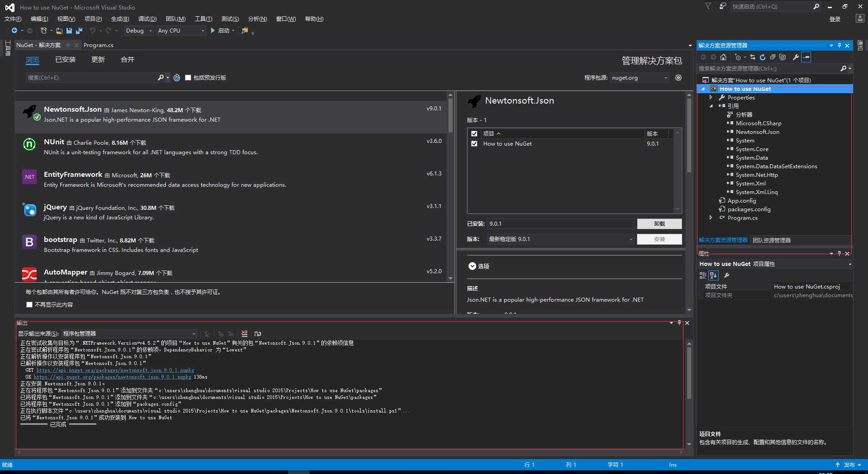Switch to the Updates tab in NuGet
Image resolution: width=868 pixels, height=474 pixels.
click(x=98, y=60)
